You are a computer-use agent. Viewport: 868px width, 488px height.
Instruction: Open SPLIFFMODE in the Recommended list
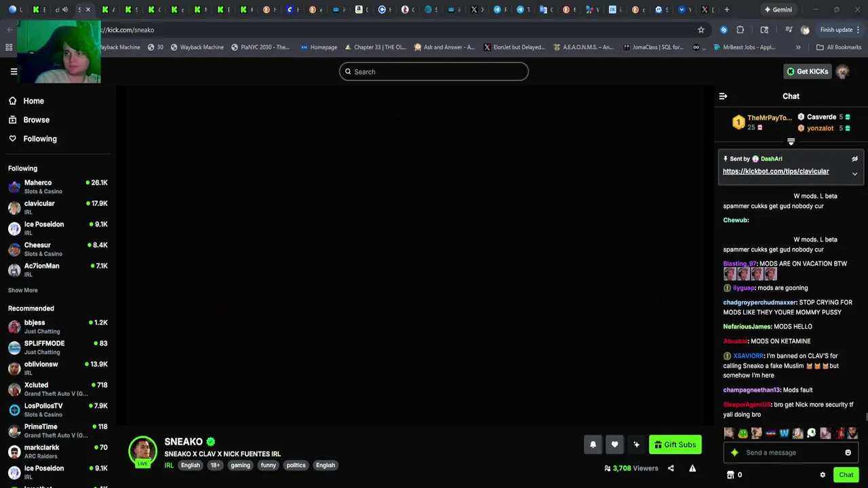tap(58, 348)
